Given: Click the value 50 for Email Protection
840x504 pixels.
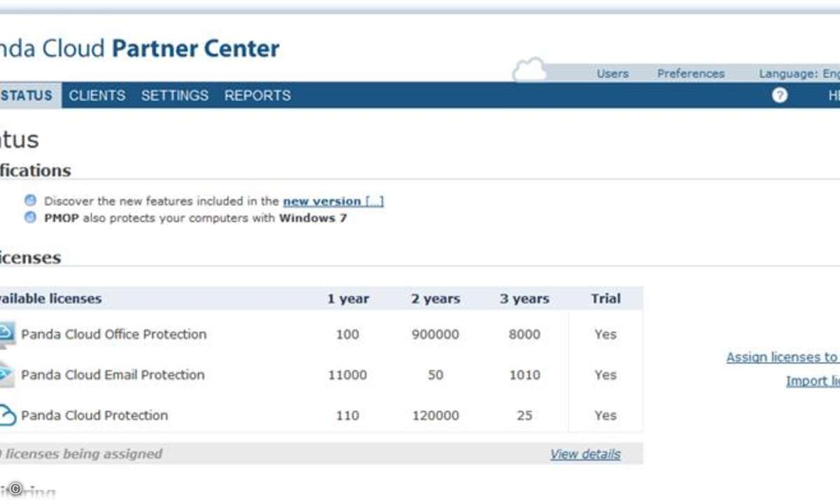Looking at the screenshot, I should coord(435,375).
